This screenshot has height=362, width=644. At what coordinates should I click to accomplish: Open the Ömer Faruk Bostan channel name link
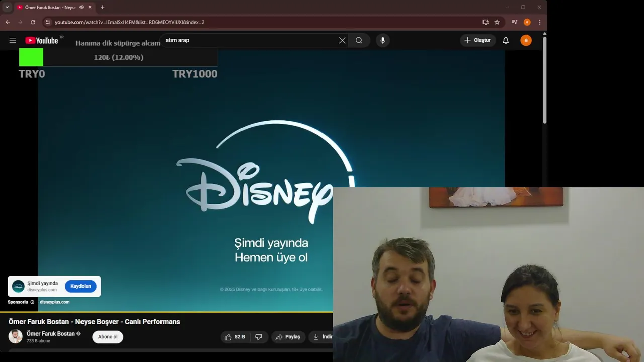51,334
